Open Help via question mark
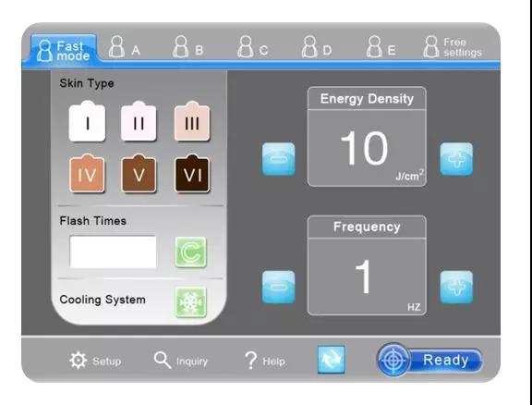Screen dimensions: 532x405 tap(251, 361)
